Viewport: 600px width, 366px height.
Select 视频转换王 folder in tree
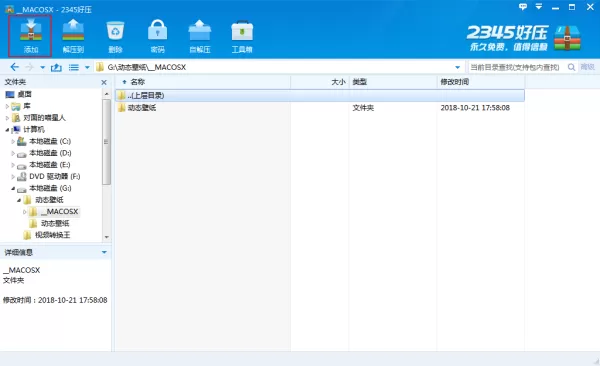coord(52,235)
